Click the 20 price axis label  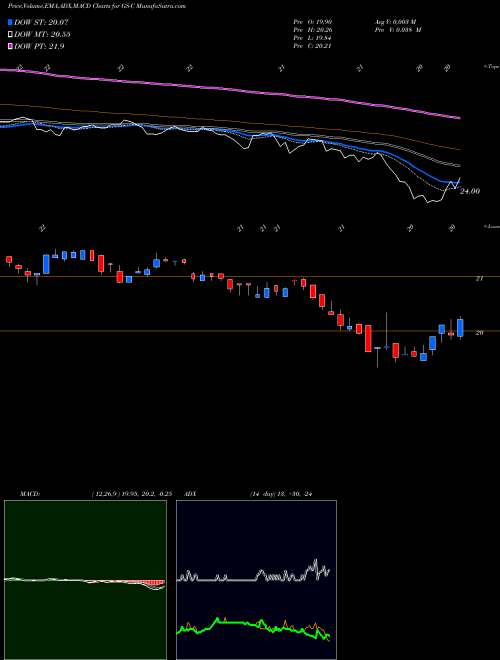point(479,333)
